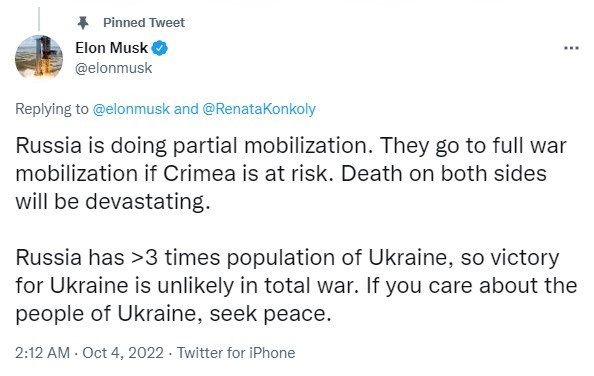This screenshot has height=376, width=594.
Task: Click the pushpin icon beside Pinned Tweet
Action: 83,23
